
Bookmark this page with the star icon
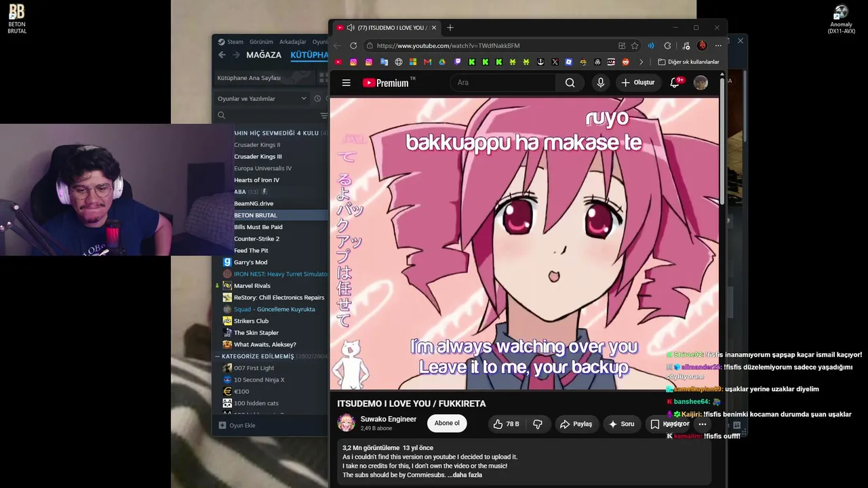coord(635,45)
